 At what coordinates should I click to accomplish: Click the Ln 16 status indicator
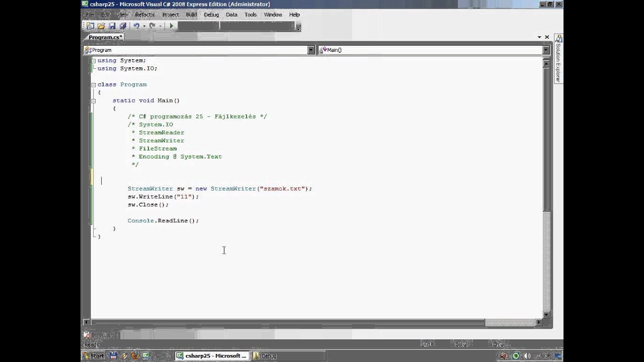(427, 344)
